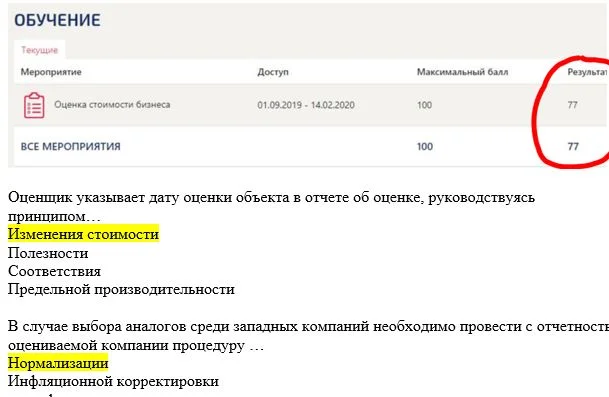The width and height of the screenshot is (609, 397).
Task: Click the 100 value in Оценка стоимости бизнеса row
Action: 424,105
